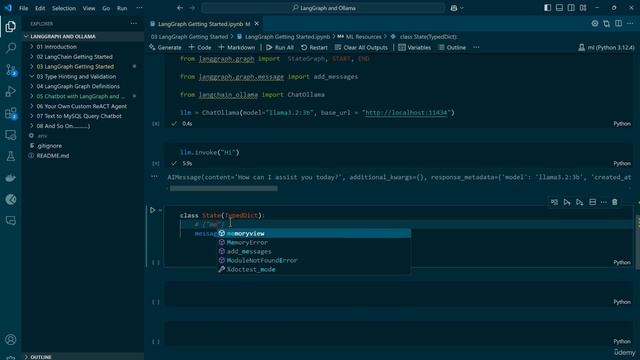
Task: Open the Run menu
Action: click(x=122, y=8)
